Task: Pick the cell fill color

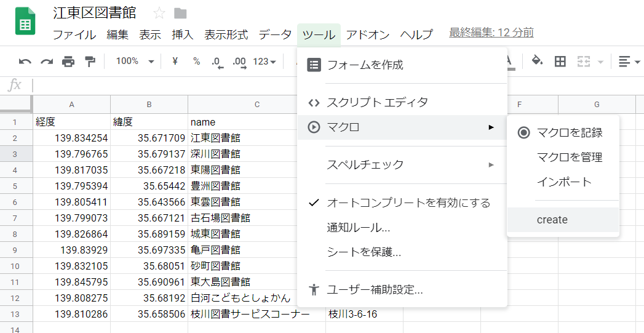Action: tap(537, 62)
